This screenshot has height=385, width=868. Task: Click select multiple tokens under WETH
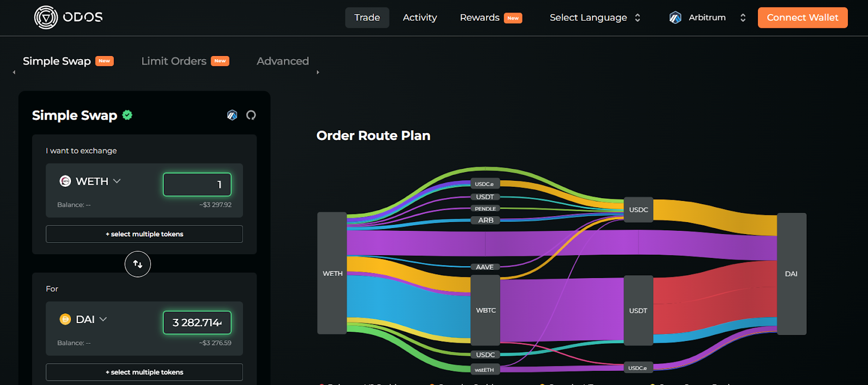tap(144, 234)
